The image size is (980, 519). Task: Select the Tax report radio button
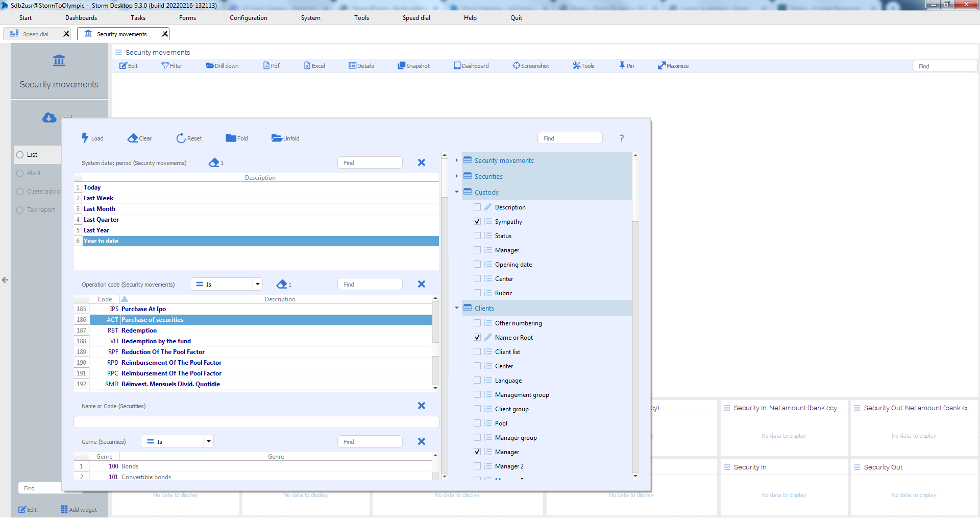click(20, 209)
